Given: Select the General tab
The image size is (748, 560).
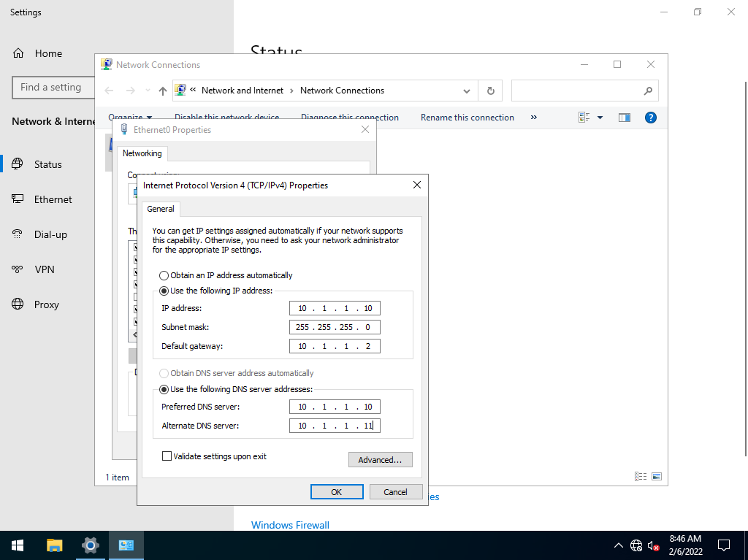Looking at the screenshot, I should click(x=161, y=209).
